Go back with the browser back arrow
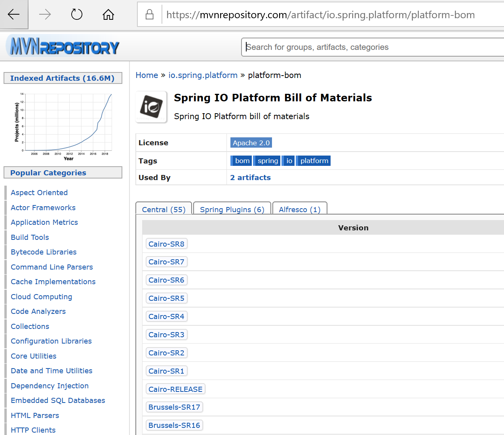 point(14,15)
